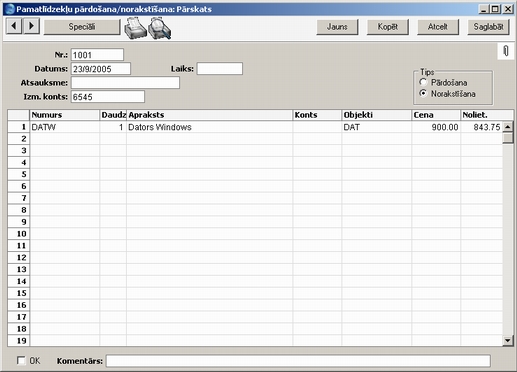The height and width of the screenshot is (372, 517).
Task: Click the empty Laiks field
Action: (219, 69)
